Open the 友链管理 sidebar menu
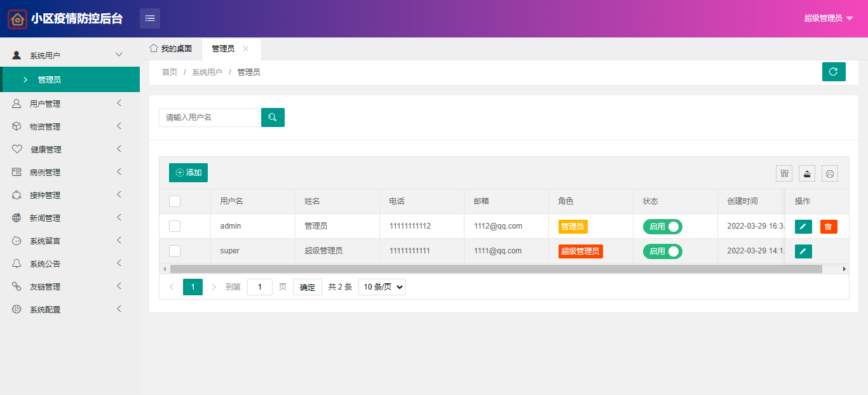The image size is (868, 395). coord(70,286)
